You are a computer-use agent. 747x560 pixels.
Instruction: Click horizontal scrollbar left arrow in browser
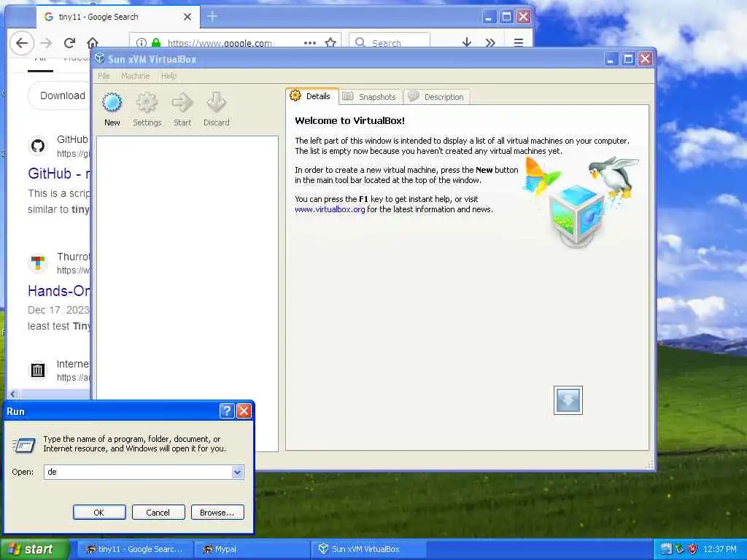13,394
